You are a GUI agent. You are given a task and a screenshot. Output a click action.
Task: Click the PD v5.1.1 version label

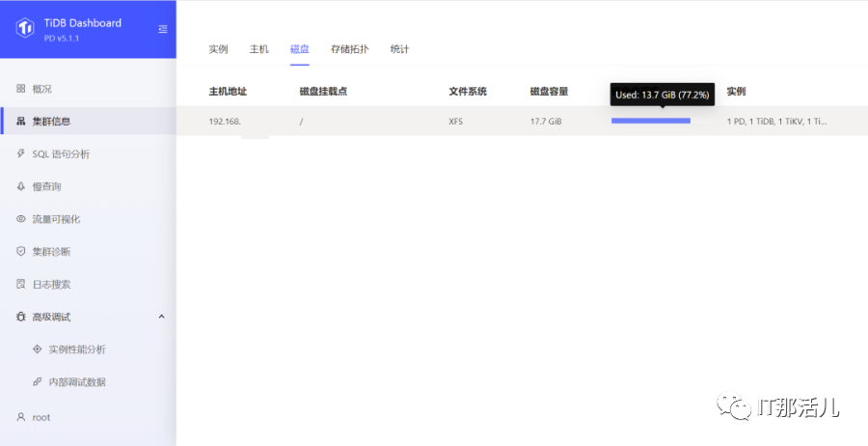62,39
